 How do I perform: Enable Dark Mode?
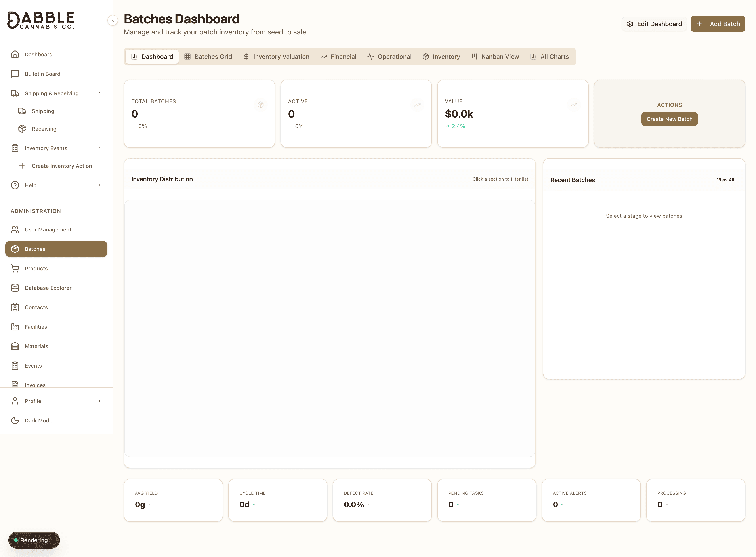38,420
